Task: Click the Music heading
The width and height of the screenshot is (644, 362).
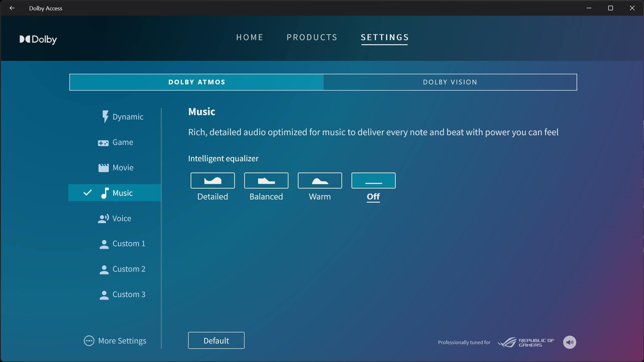Action: (202, 112)
